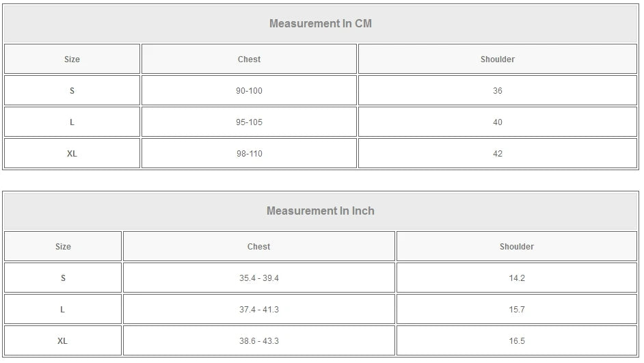Viewport: 644px width, 363px height.
Task: Select the Shoulder header in CM table
Action: click(497, 59)
